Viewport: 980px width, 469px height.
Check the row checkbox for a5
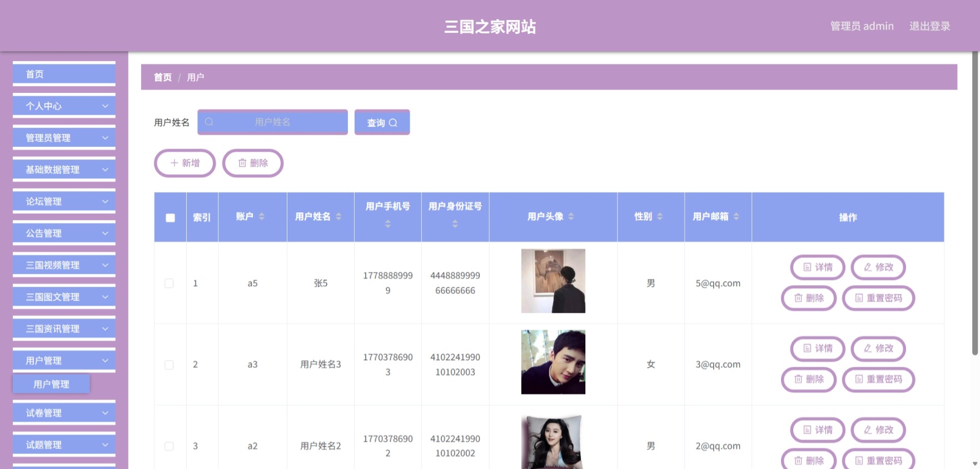[x=169, y=283]
